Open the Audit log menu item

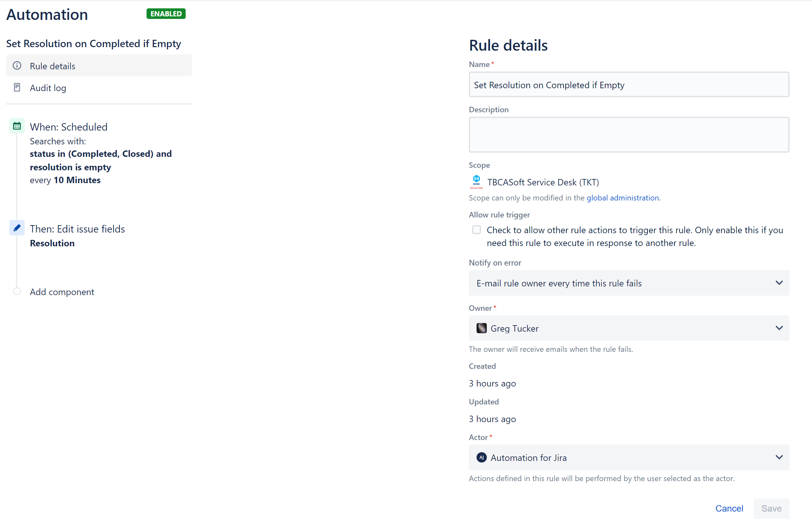click(99, 88)
